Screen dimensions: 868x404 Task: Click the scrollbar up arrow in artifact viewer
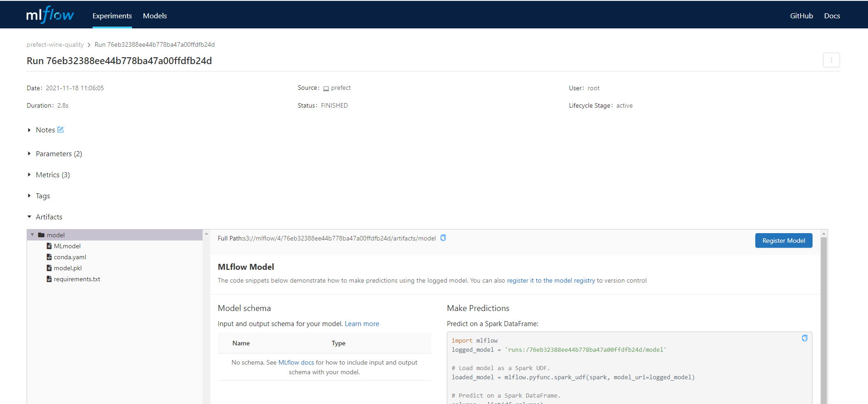[x=824, y=234]
